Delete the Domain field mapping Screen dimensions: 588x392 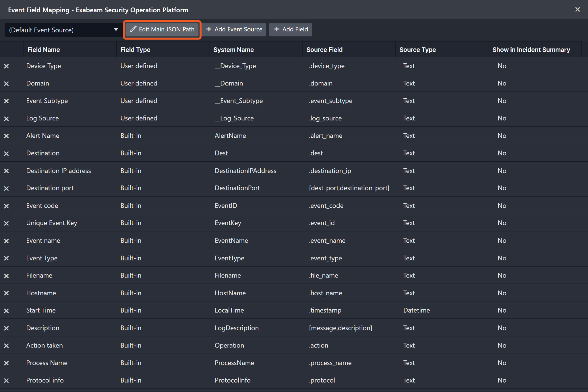point(6,84)
